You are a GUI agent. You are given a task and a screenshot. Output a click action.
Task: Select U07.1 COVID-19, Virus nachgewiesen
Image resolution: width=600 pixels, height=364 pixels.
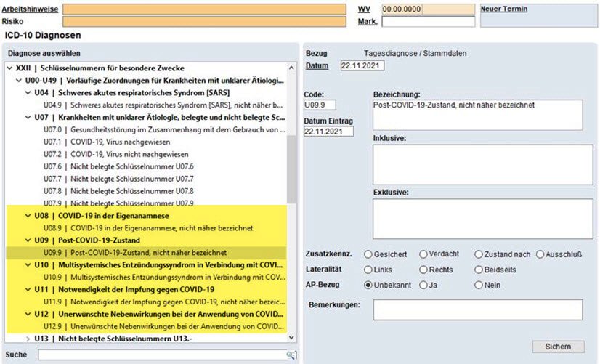click(x=116, y=142)
